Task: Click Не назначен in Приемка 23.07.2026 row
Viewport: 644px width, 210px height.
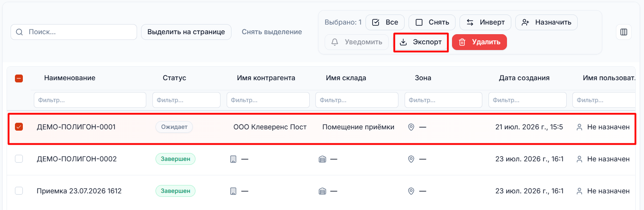Action: (608, 191)
